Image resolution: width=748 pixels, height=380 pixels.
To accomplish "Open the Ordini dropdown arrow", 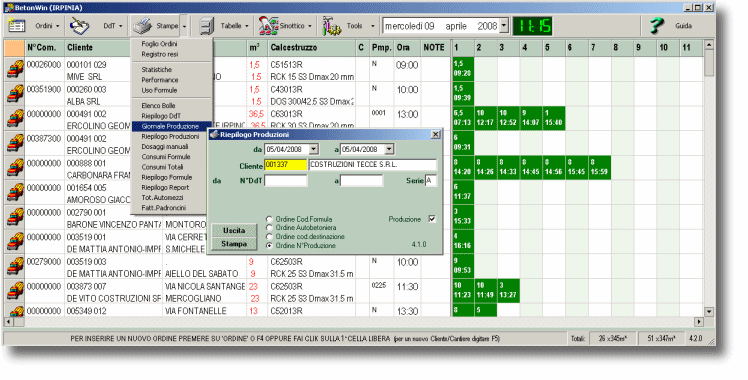I will (x=58, y=26).
